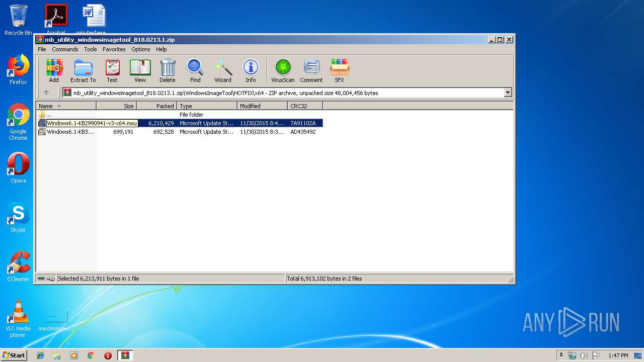
Task: Click the file name edit field Windows6.1-KB2990941
Action: [92, 123]
